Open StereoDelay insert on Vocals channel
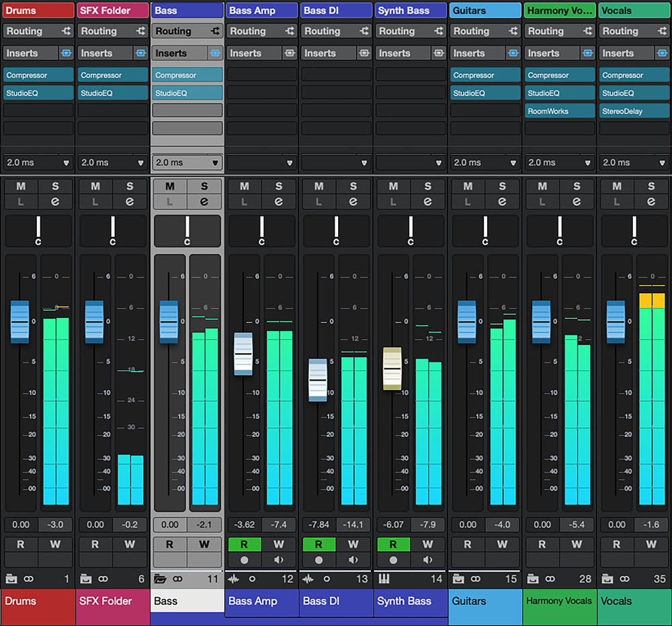The image size is (672, 626). (x=634, y=111)
